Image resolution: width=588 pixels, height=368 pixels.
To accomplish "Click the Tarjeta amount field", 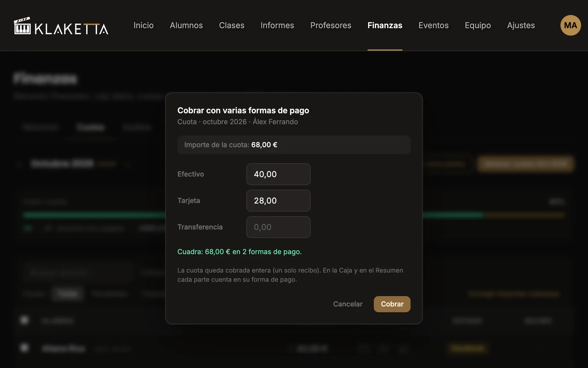I will tap(278, 201).
